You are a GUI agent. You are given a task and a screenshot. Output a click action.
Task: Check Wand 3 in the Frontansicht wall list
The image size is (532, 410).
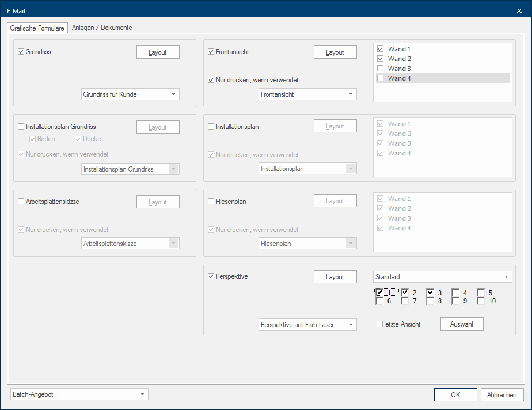point(381,69)
